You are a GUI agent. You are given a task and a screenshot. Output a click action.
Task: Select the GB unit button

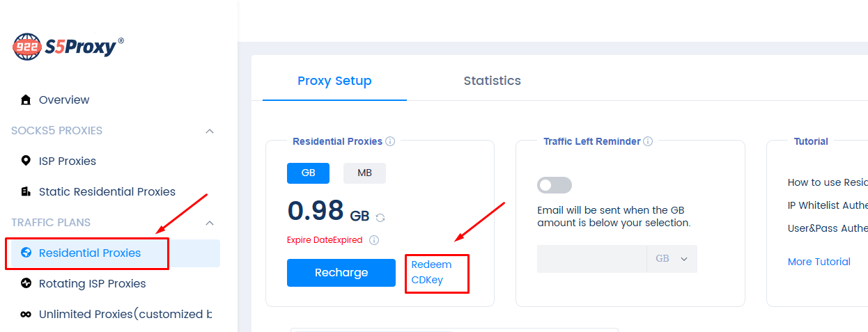pyautogui.click(x=308, y=173)
